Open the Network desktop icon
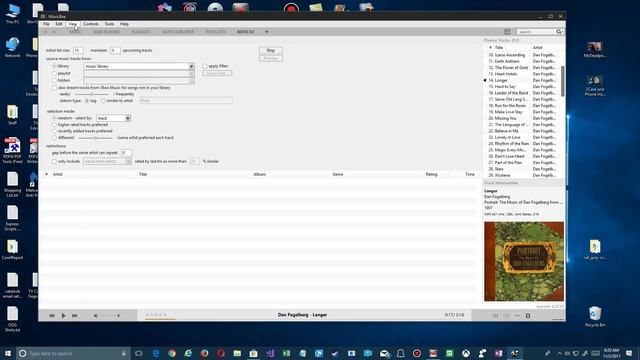 13,47
